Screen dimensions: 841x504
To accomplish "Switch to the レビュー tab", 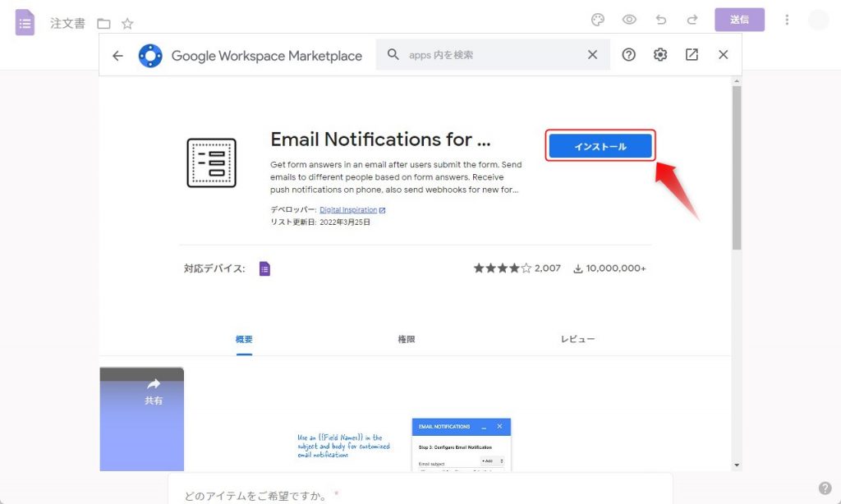I will tap(577, 339).
